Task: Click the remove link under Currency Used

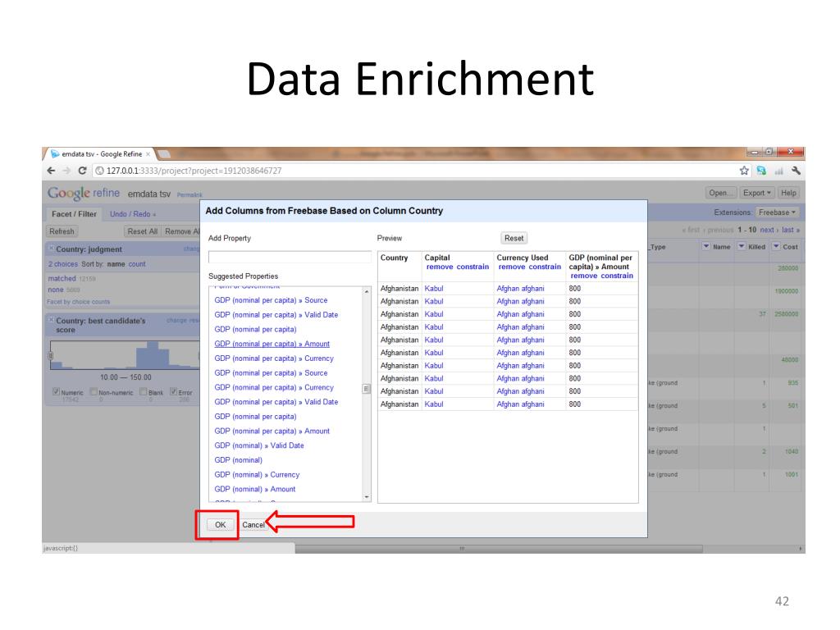Action: click(x=512, y=267)
